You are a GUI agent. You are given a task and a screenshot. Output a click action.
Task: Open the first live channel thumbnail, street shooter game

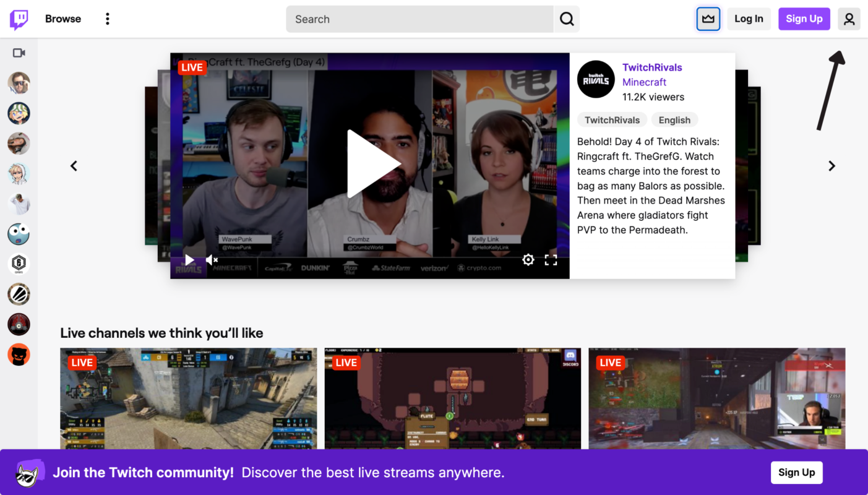pyautogui.click(x=189, y=398)
